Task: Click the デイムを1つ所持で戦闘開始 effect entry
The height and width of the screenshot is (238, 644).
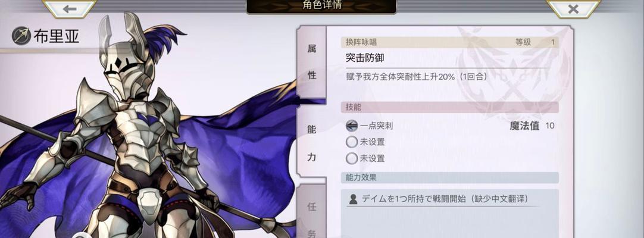Action: tap(445, 199)
